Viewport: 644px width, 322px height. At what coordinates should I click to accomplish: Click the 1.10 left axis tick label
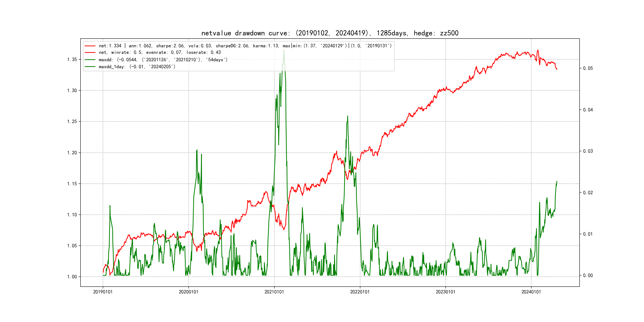point(72,215)
